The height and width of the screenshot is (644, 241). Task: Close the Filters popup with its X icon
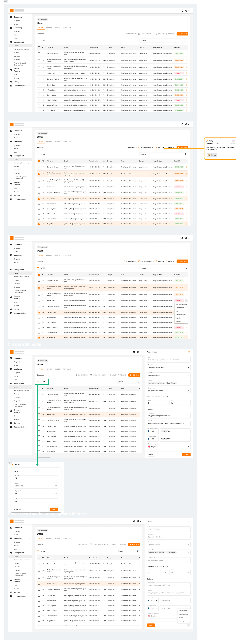pos(57,471)
